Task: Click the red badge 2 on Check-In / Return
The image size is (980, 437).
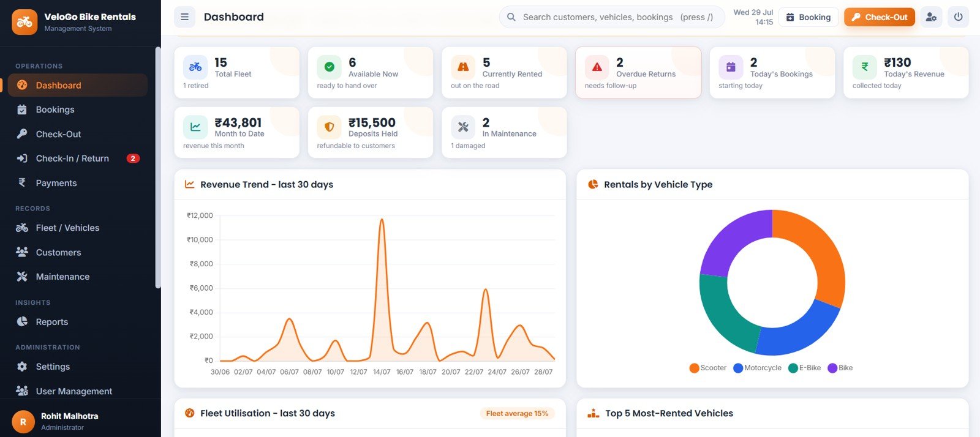Action: [133, 159]
